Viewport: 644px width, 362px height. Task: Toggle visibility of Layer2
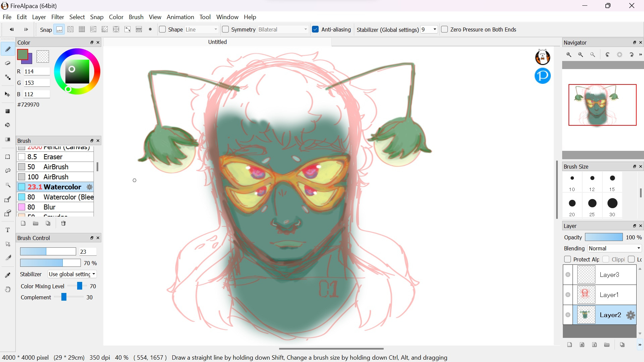(x=568, y=315)
